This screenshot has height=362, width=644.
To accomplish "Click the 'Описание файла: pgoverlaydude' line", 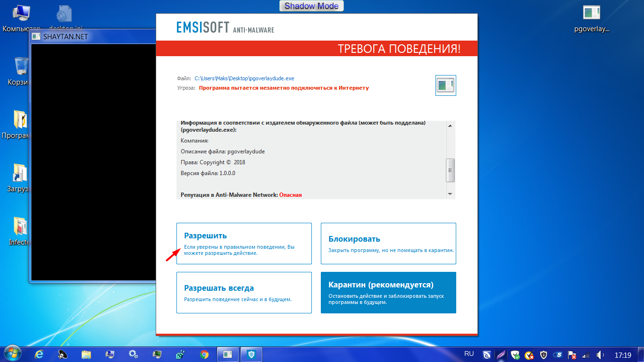I will (x=223, y=152).
